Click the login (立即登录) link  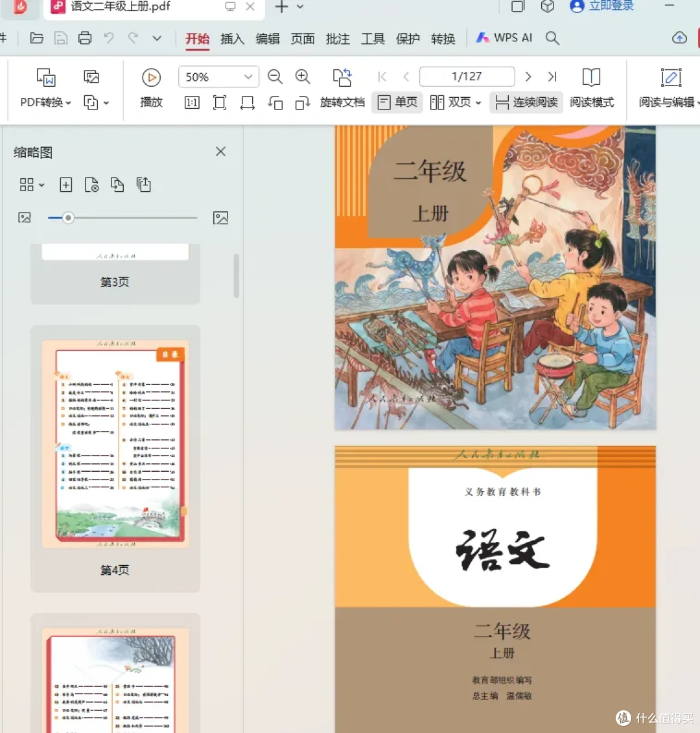601,6
